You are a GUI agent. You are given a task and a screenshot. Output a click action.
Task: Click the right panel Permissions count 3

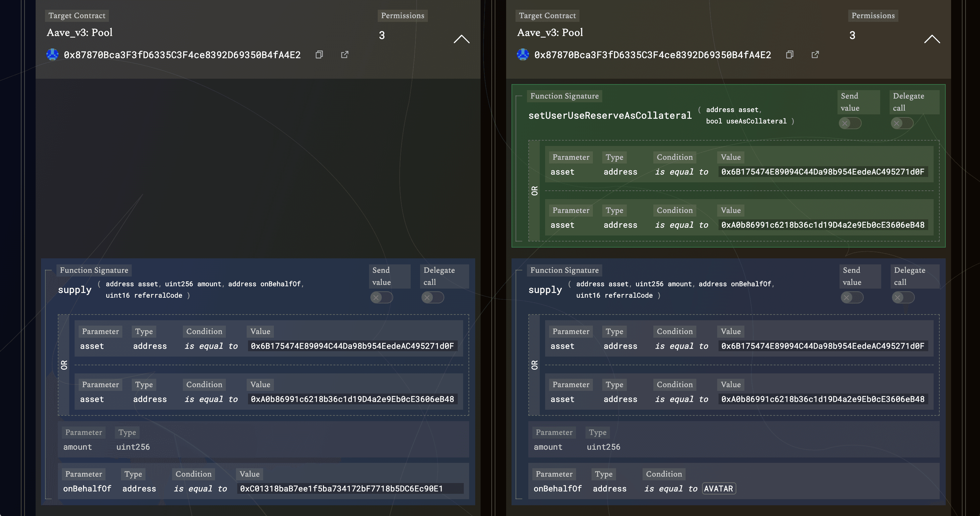(853, 35)
